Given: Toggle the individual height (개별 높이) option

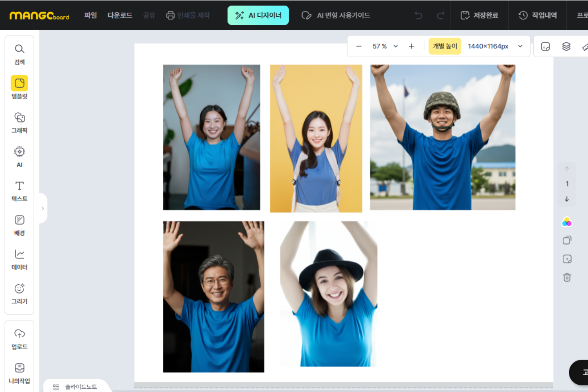Looking at the screenshot, I should pos(445,46).
